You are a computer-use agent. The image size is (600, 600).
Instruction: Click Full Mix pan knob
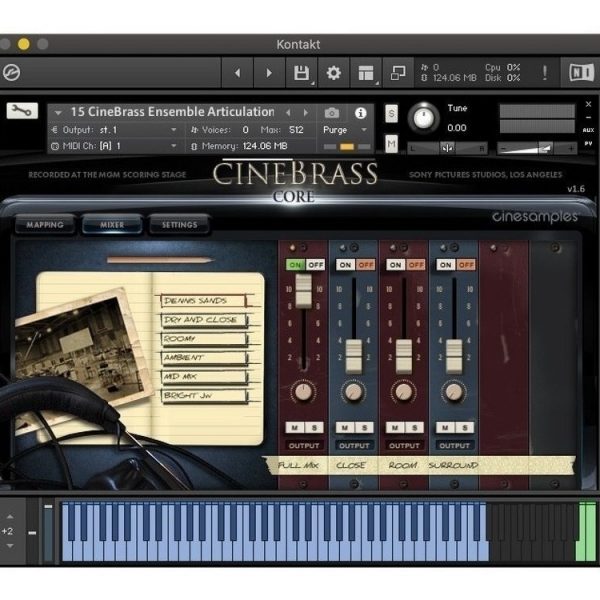tap(303, 392)
